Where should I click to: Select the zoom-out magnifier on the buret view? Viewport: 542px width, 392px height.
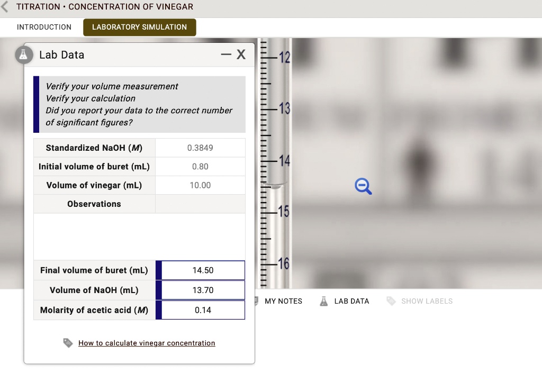(x=363, y=186)
